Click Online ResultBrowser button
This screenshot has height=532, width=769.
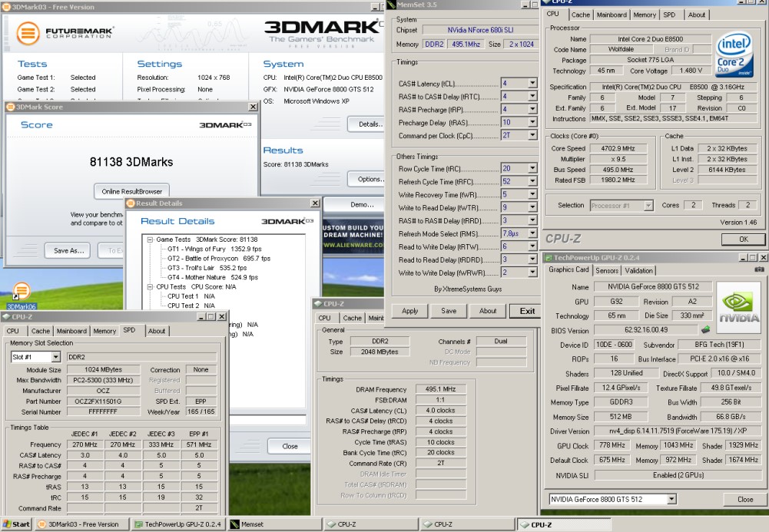coord(131,191)
